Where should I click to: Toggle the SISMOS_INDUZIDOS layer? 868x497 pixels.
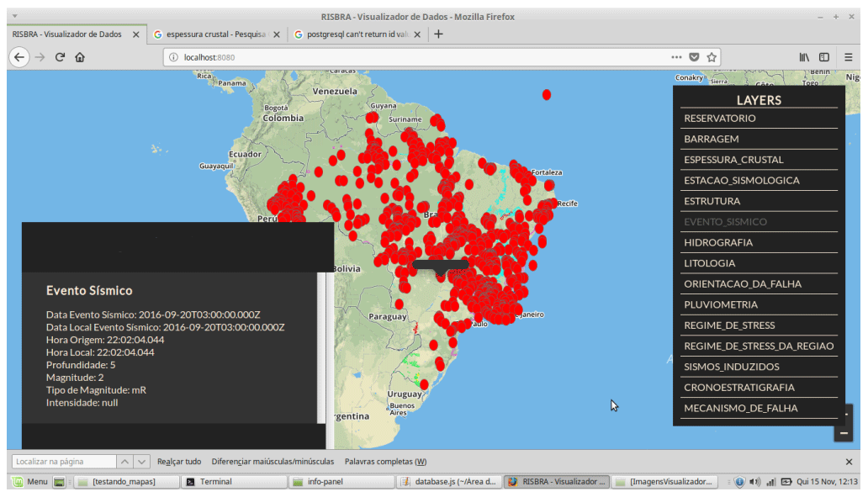coord(732,367)
